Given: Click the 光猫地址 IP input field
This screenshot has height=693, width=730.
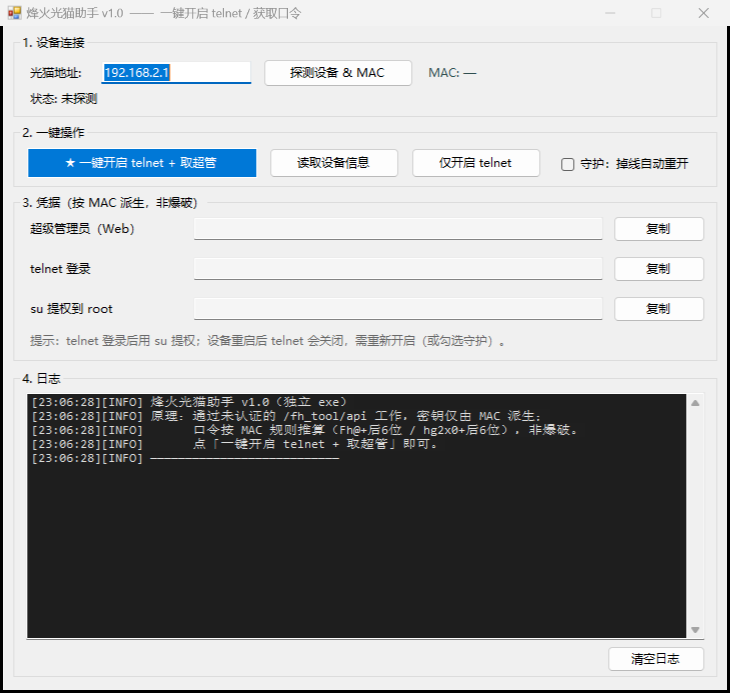Looking at the screenshot, I should (x=176, y=73).
